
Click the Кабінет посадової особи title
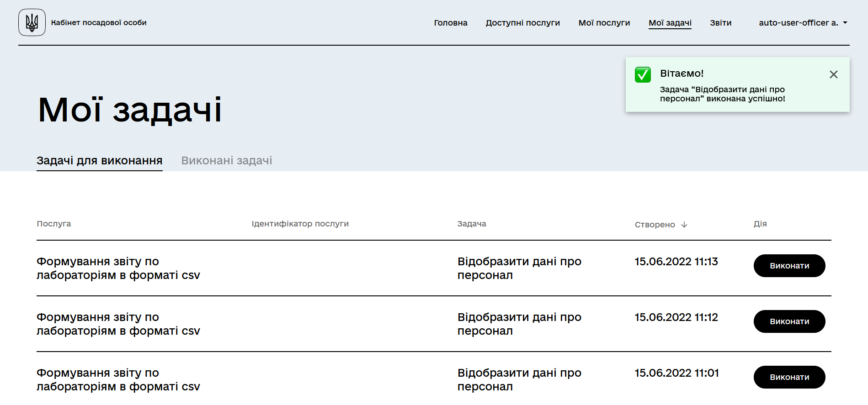[x=99, y=22]
